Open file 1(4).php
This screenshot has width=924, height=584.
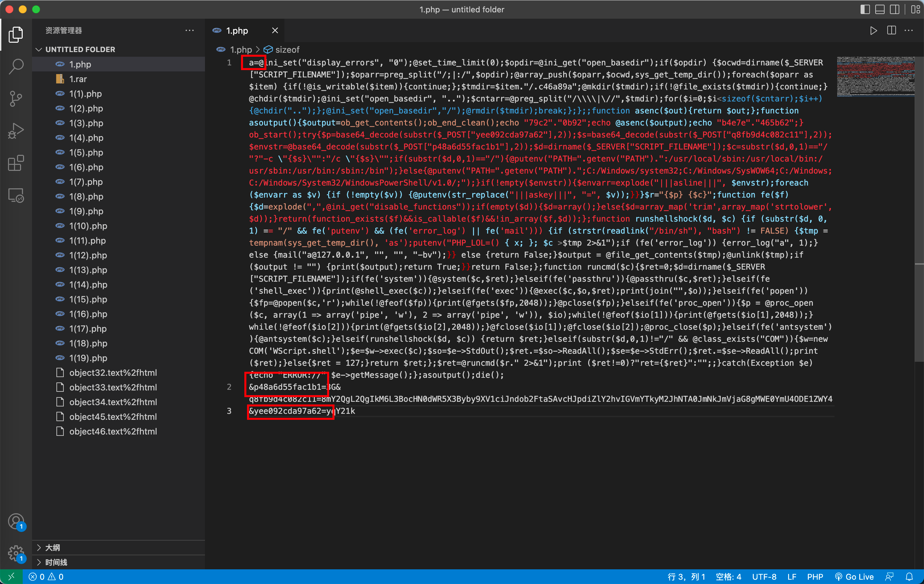tap(118, 138)
